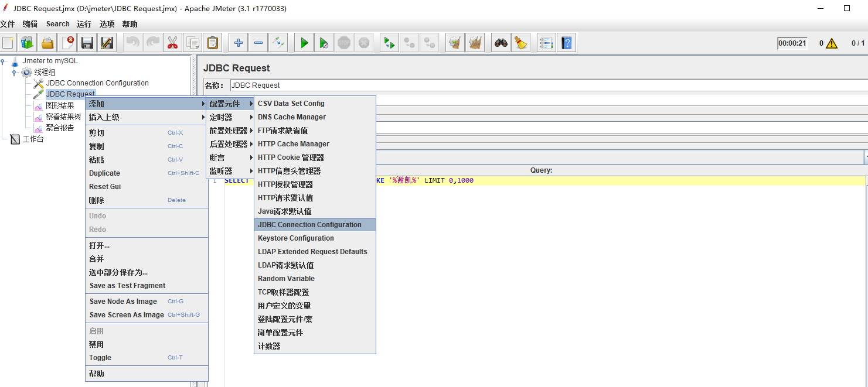Select 用户定义的变量 from config list

[315, 306]
